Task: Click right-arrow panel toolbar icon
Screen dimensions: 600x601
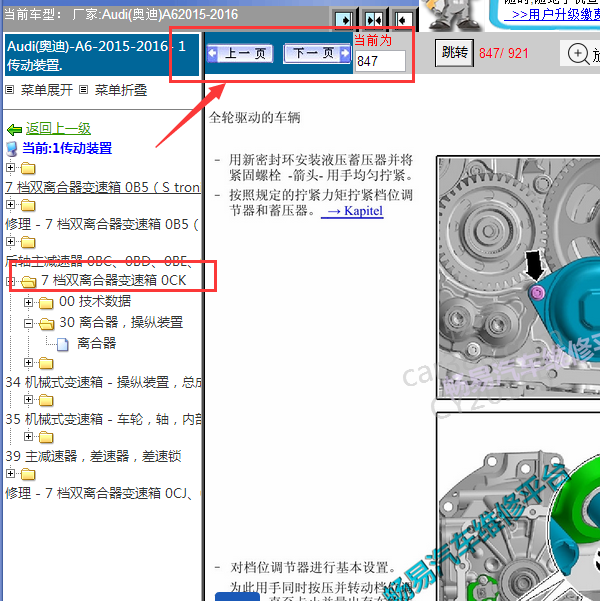Action: click(x=344, y=20)
